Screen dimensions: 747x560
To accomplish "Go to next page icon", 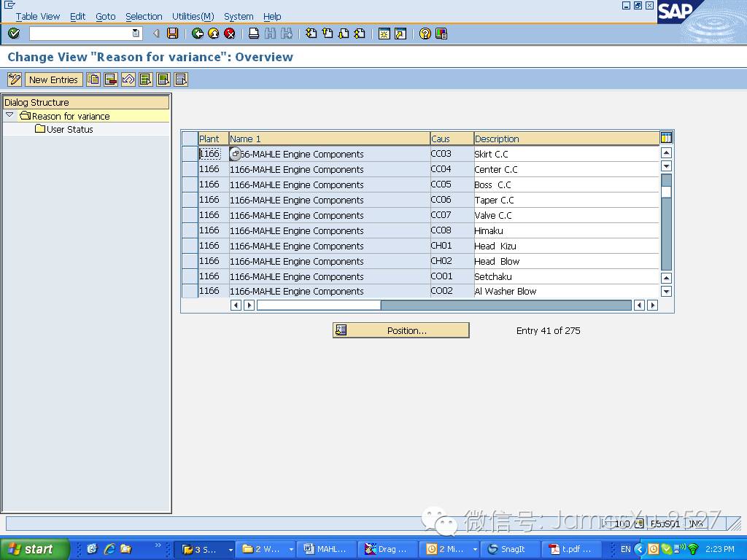I will 344,34.
